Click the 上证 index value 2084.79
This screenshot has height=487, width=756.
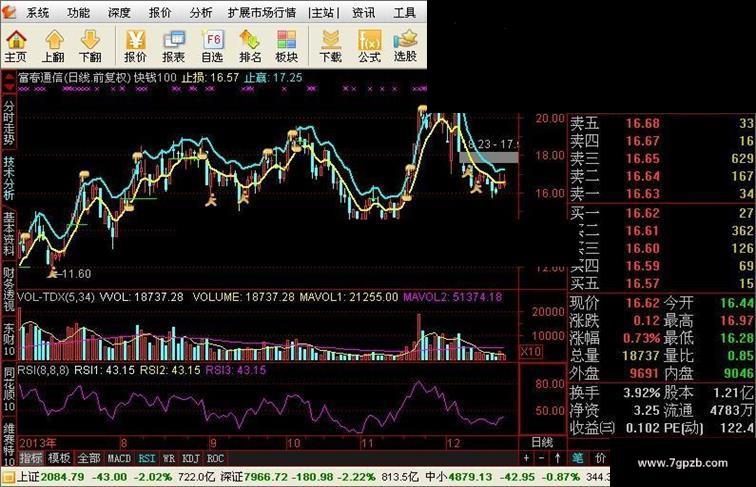coord(62,477)
